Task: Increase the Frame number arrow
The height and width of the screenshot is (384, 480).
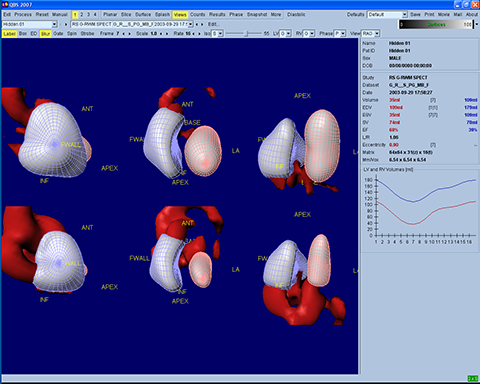Action: click(129, 34)
